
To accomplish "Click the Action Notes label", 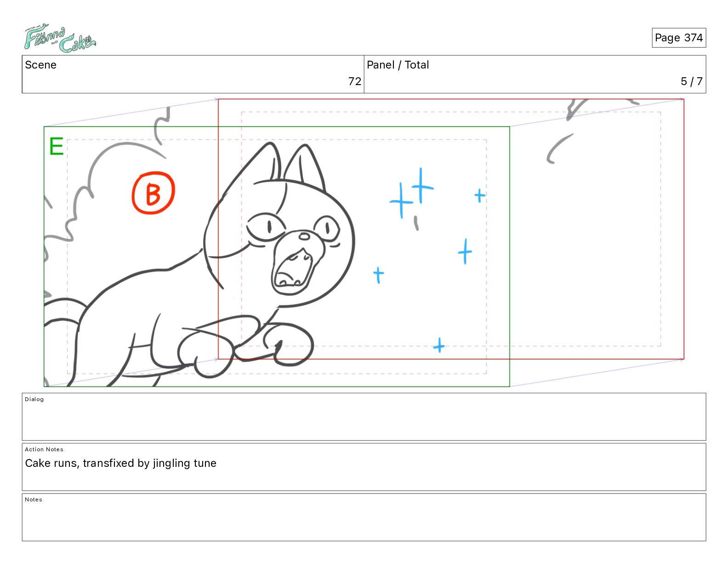I will 44,449.
